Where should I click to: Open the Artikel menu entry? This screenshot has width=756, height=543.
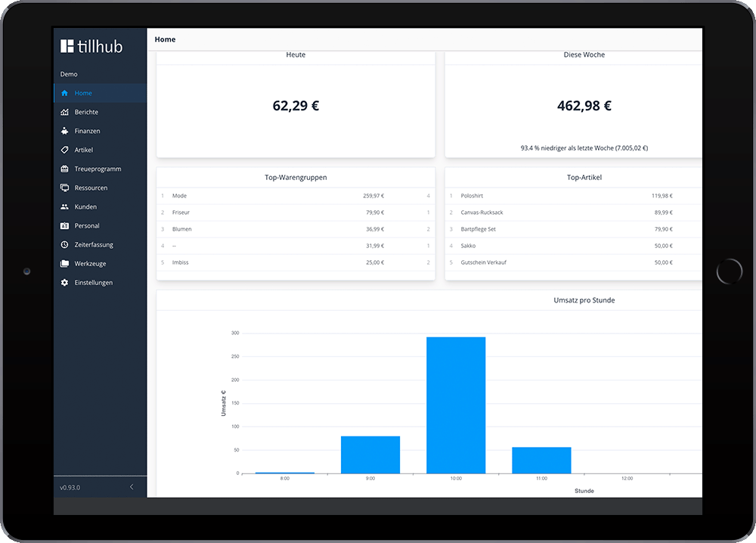[x=101, y=150]
